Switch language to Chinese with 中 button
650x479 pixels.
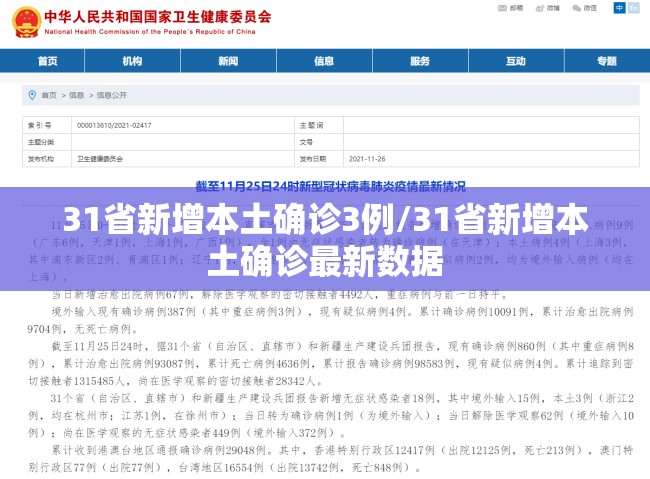click(619, 8)
